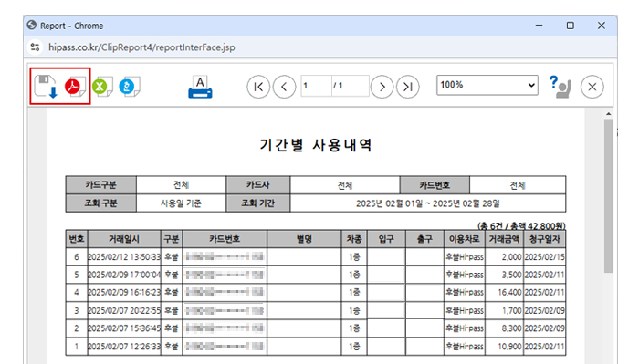The width and height of the screenshot is (639, 364).
Task: Click the 거래일시 column header
Action: click(x=124, y=239)
